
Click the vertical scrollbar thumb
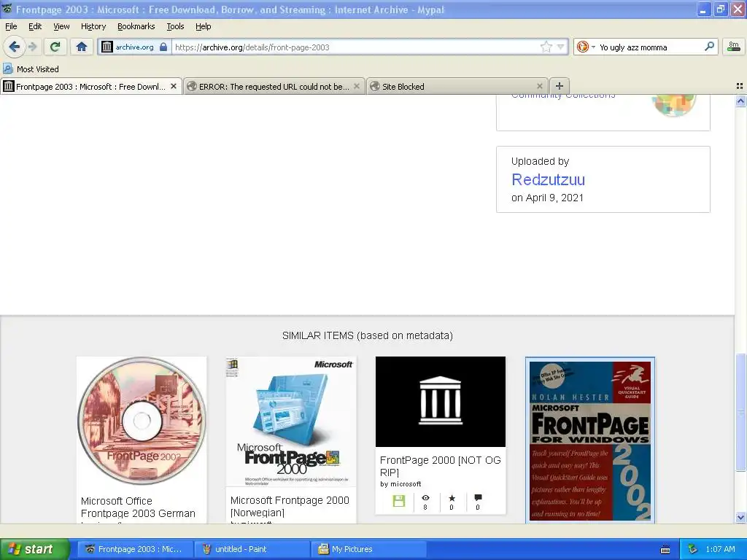point(740,413)
